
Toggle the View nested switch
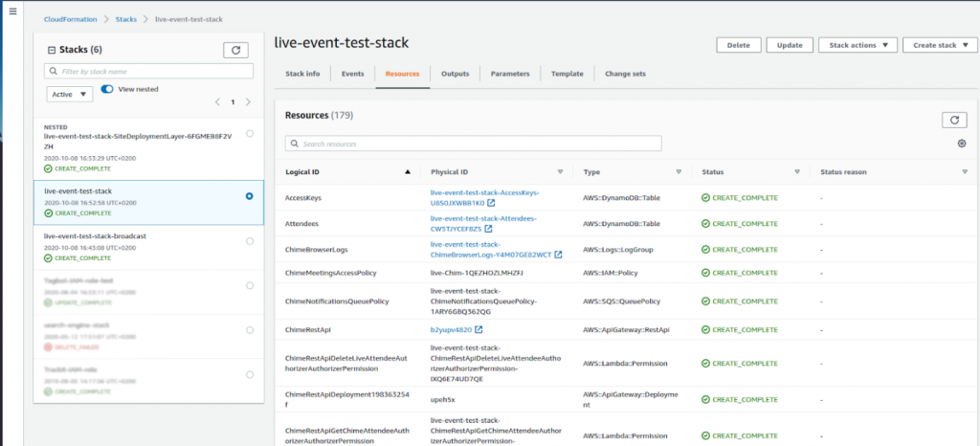coord(107,89)
